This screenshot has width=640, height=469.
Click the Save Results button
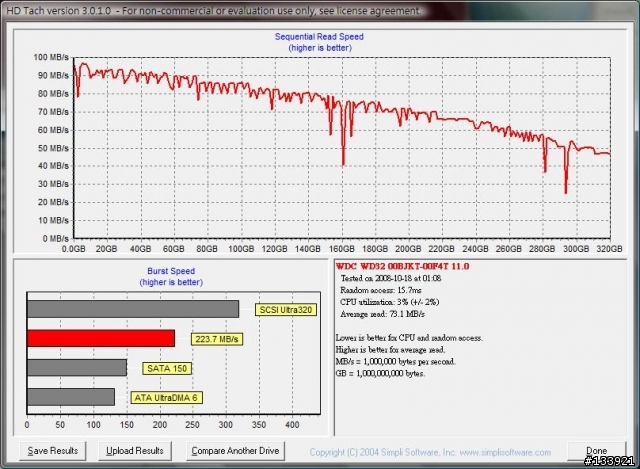pyautogui.click(x=53, y=451)
